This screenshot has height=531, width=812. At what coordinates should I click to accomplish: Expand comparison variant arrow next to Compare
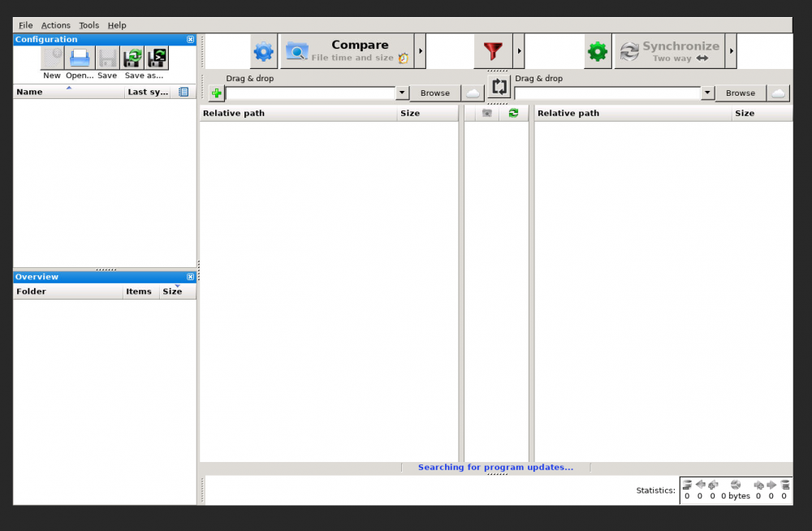(x=421, y=51)
